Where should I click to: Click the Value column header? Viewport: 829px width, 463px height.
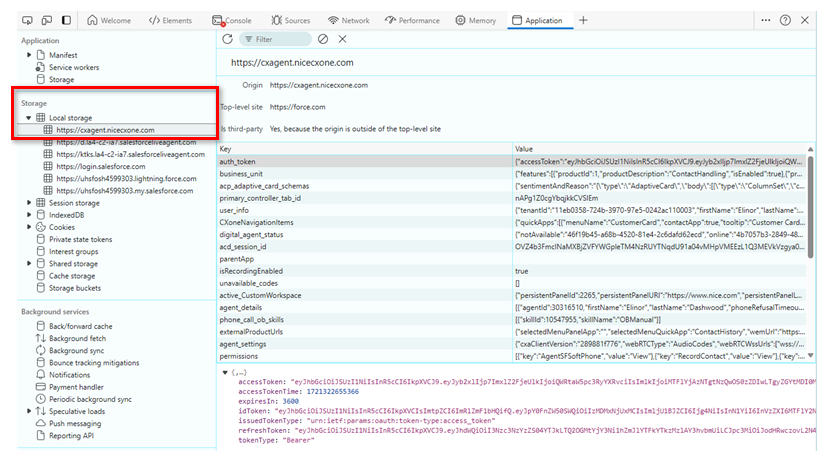coord(659,149)
